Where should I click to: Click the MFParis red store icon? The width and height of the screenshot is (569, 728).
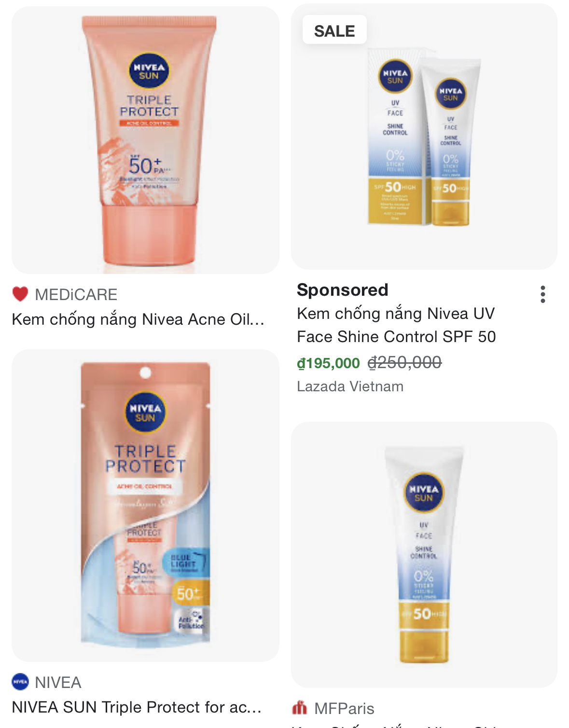[x=300, y=708]
